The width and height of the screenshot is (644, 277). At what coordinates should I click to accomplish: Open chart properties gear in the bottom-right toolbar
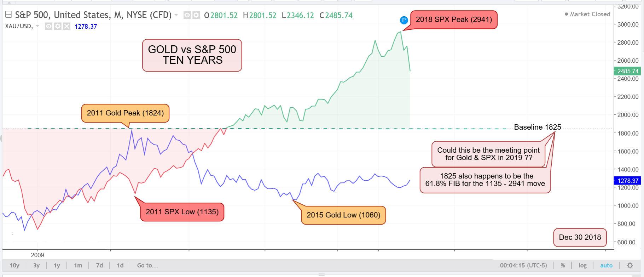click(x=630, y=265)
